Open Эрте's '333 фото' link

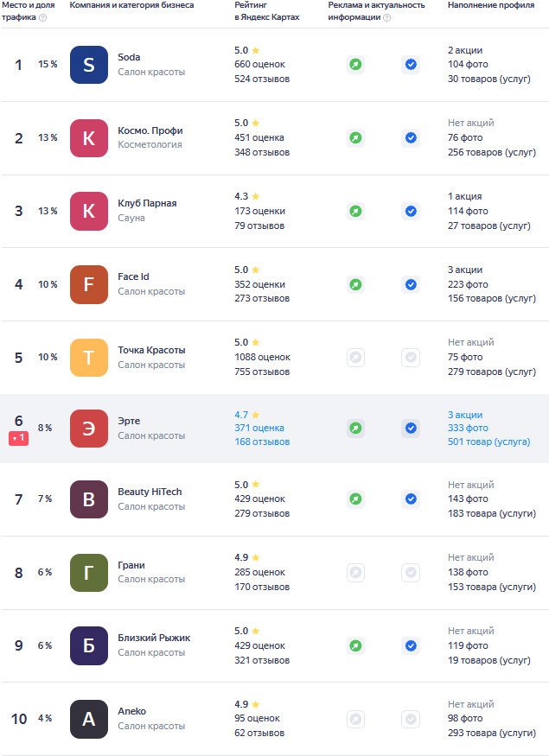tap(468, 428)
